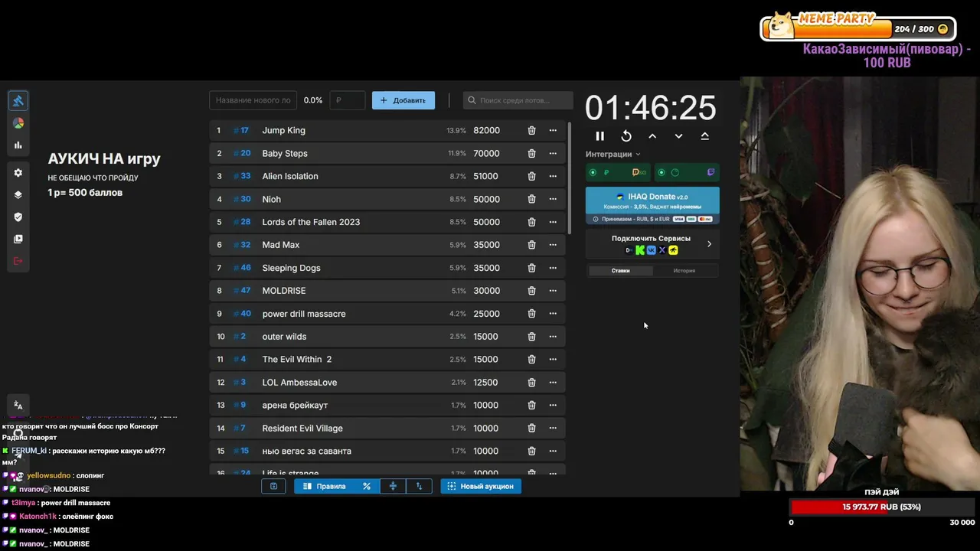Click the Добавить button
980x551 pixels.
[403, 100]
